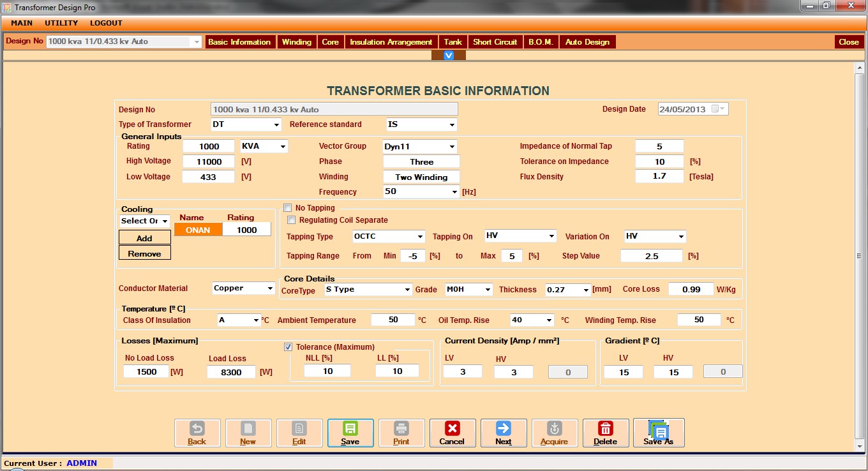The width and height of the screenshot is (868, 471).
Task: Click the Save As button
Action: [x=659, y=433]
